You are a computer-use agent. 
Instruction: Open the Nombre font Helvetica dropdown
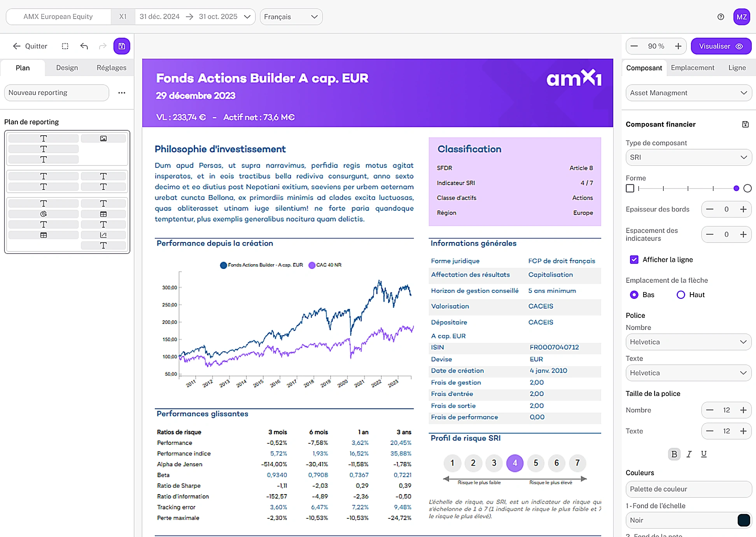pos(688,342)
